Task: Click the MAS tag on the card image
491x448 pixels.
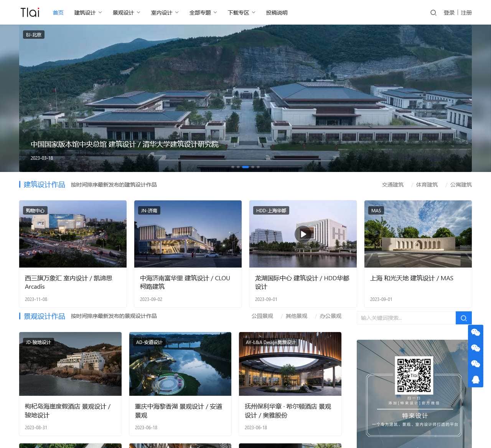Action: click(376, 211)
